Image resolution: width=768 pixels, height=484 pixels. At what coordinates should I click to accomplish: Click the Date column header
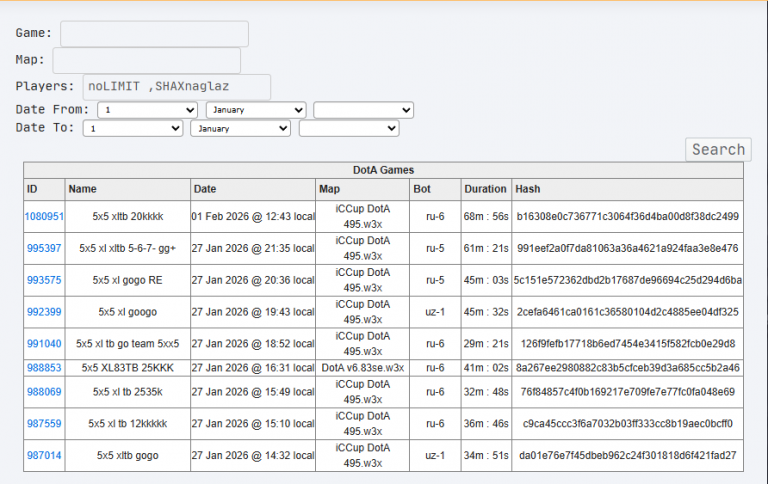(253, 189)
